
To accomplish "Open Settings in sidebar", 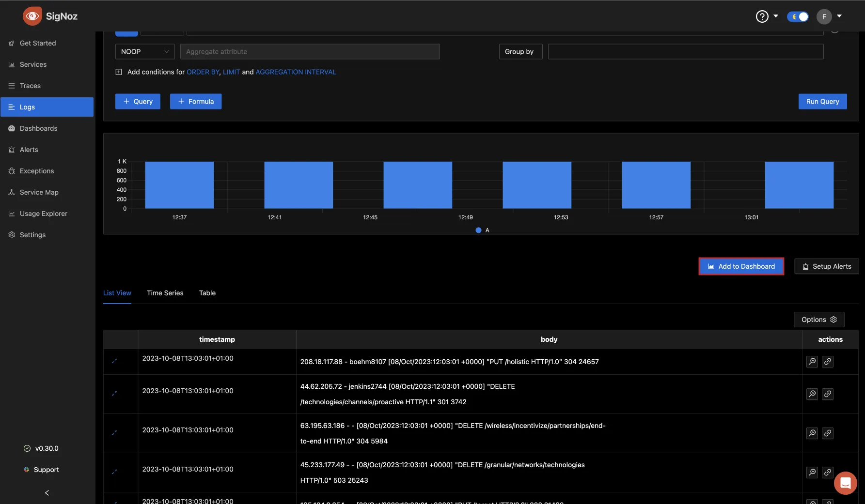I will click(x=47, y=235).
